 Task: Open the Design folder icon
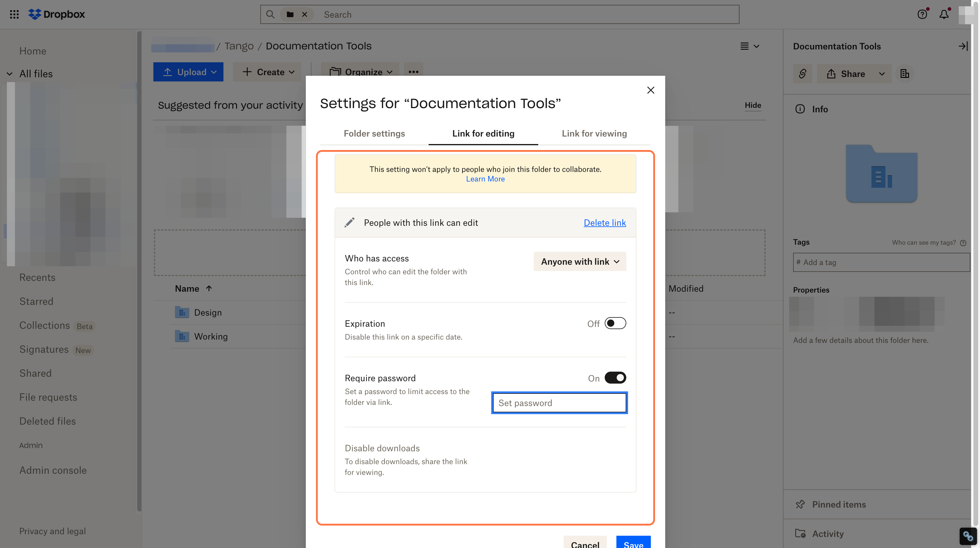click(x=182, y=312)
